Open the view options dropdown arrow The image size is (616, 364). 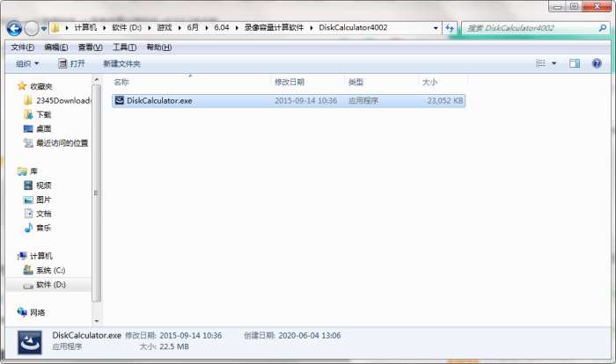554,63
